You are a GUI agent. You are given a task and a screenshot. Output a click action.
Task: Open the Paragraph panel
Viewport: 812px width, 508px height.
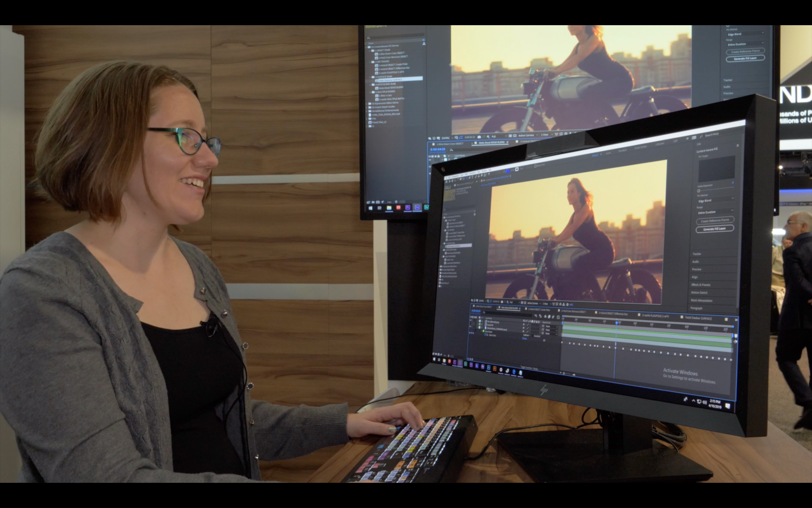pos(696,308)
